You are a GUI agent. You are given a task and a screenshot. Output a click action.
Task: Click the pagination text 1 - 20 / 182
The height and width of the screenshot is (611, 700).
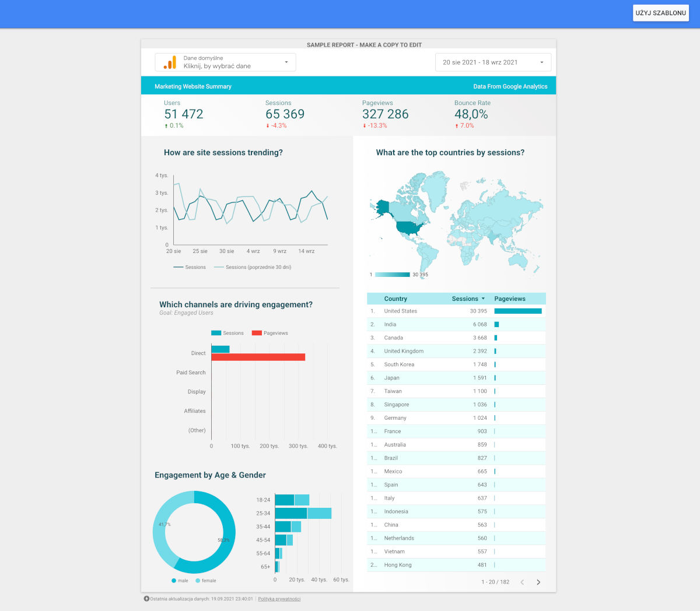point(495,582)
